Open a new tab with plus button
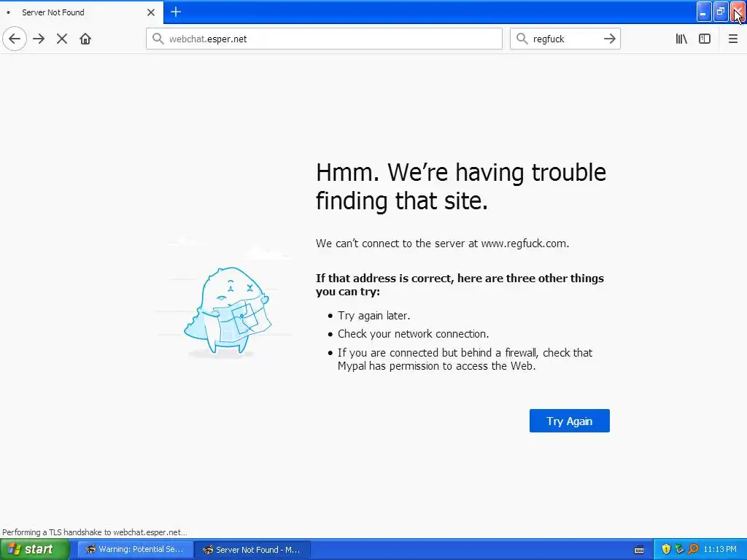 pyautogui.click(x=175, y=12)
